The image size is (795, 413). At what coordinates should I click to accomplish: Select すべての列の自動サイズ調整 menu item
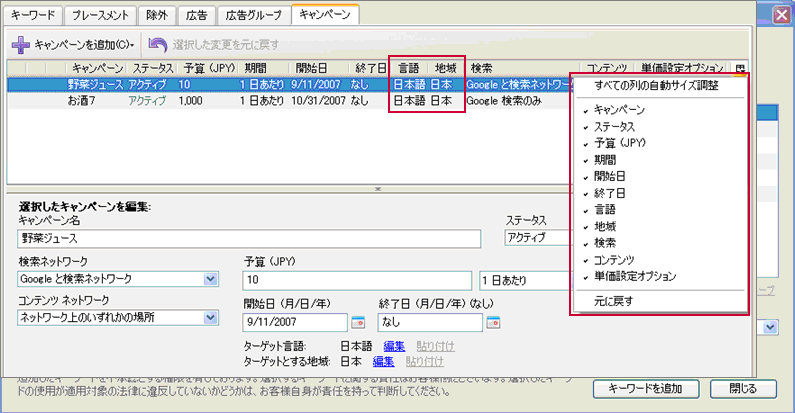pos(657,85)
